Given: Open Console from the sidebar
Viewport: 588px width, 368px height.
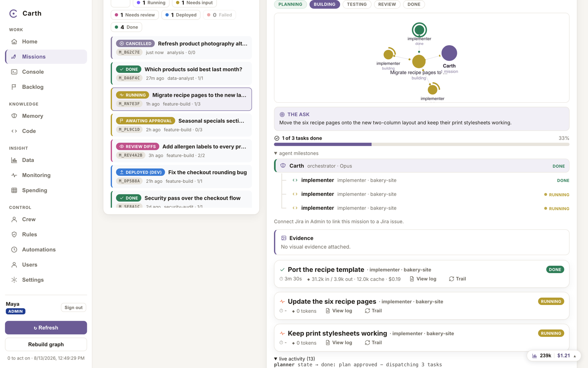Looking at the screenshot, I should pyautogui.click(x=46, y=72).
